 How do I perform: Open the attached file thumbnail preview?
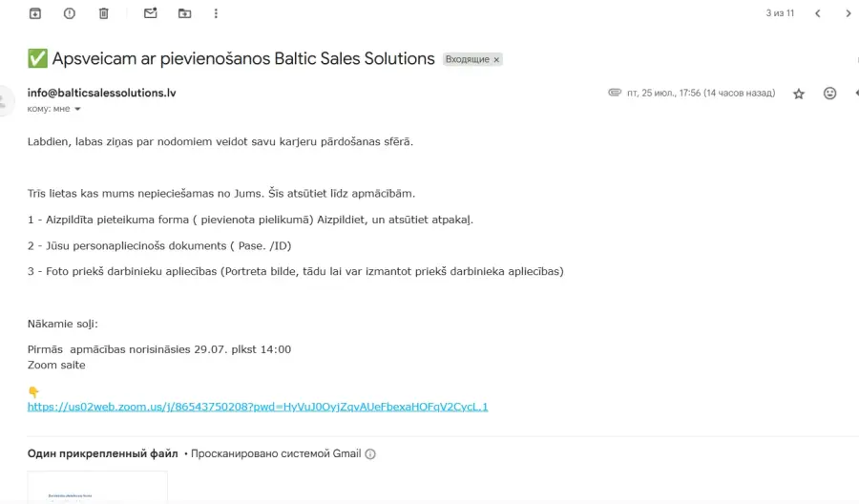coord(97,487)
